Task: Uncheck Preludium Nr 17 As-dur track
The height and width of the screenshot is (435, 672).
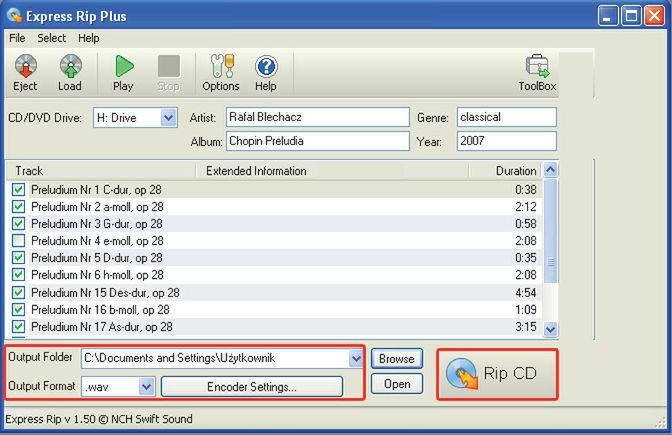Action: pos(18,327)
